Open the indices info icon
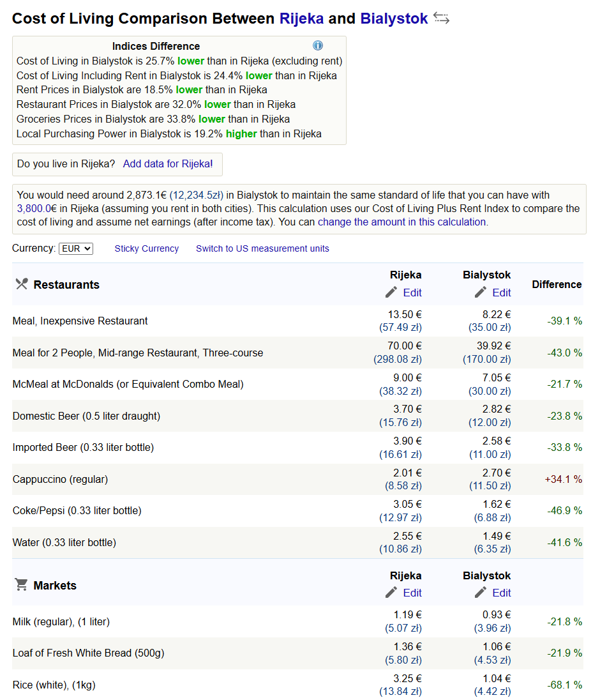The height and width of the screenshot is (700, 600). point(318,45)
